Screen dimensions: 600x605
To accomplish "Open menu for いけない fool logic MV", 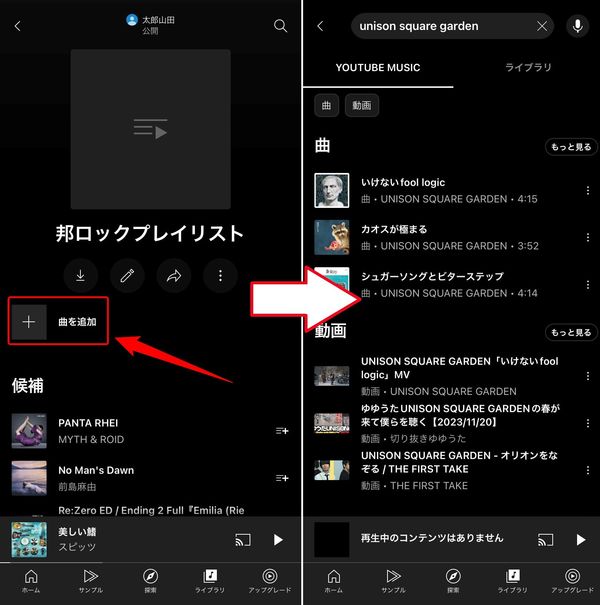I will 588,376.
